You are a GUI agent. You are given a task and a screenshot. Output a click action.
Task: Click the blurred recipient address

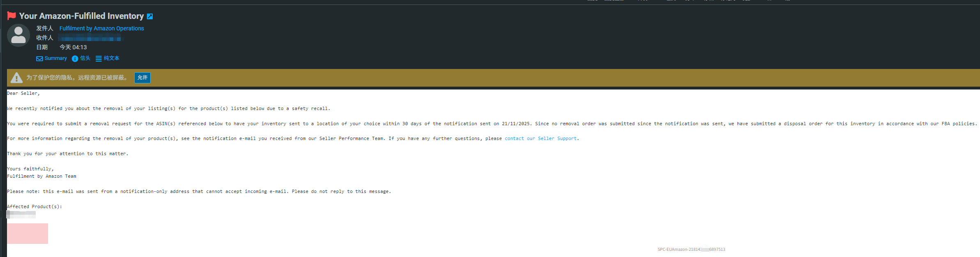[x=90, y=39]
